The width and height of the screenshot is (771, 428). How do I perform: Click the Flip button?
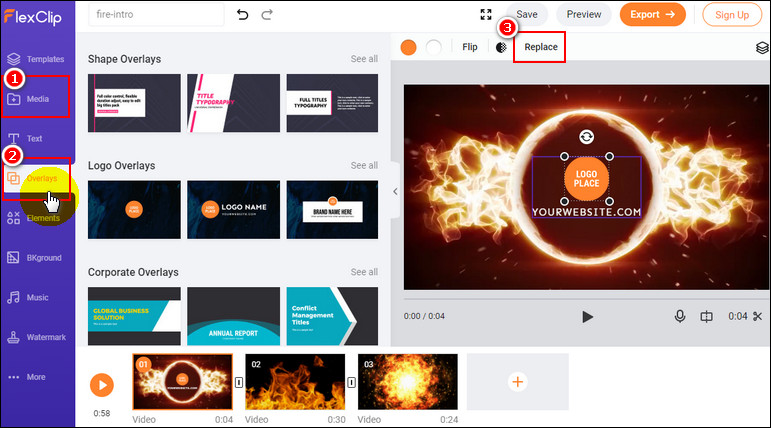tap(470, 47)
